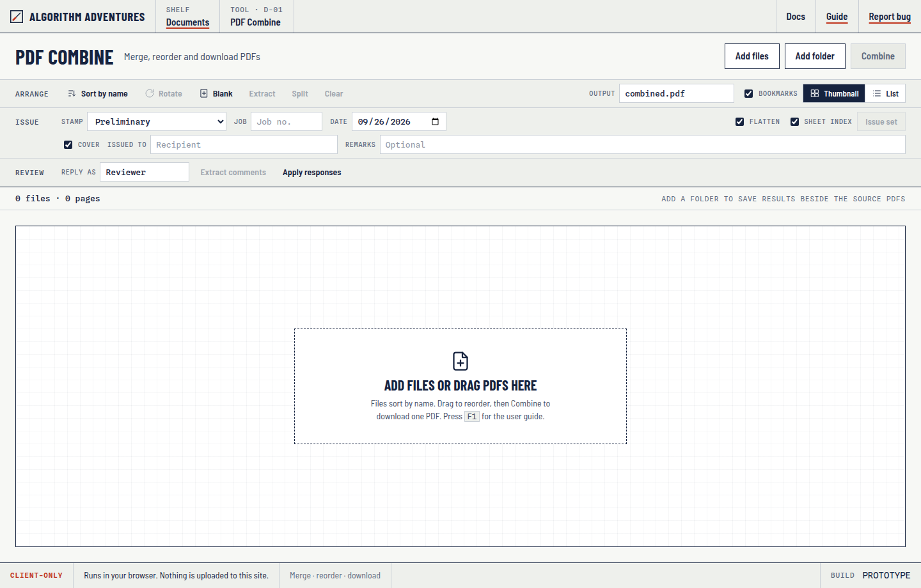The width and height of the screenshot is (921, 588).
Task: Click the Combine button
Action: point(878,56)
